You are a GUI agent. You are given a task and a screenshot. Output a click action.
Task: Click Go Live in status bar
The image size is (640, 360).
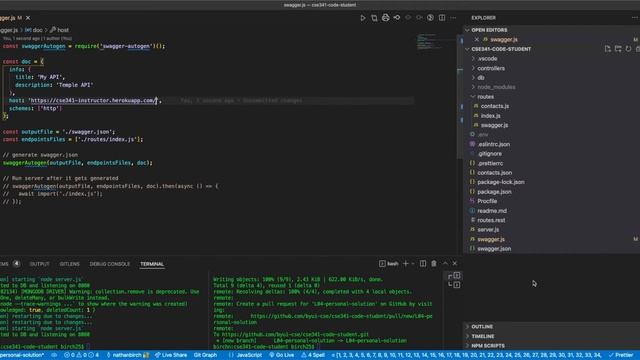[x=282, y=355]
